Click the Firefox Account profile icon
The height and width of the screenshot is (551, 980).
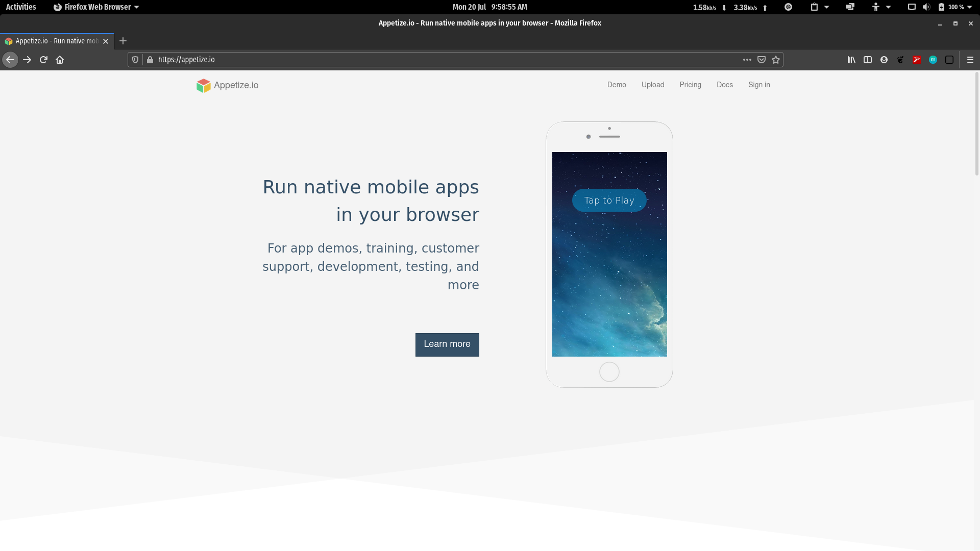tap(884, 60)
